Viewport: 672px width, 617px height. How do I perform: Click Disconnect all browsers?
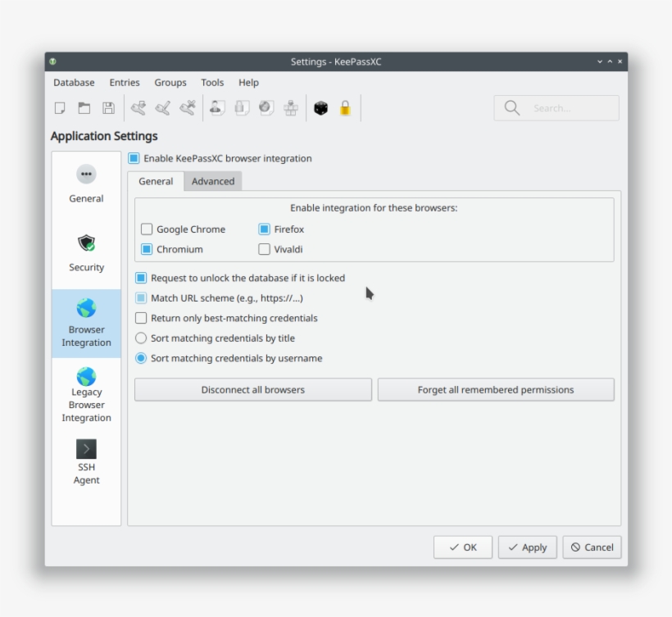252,389
